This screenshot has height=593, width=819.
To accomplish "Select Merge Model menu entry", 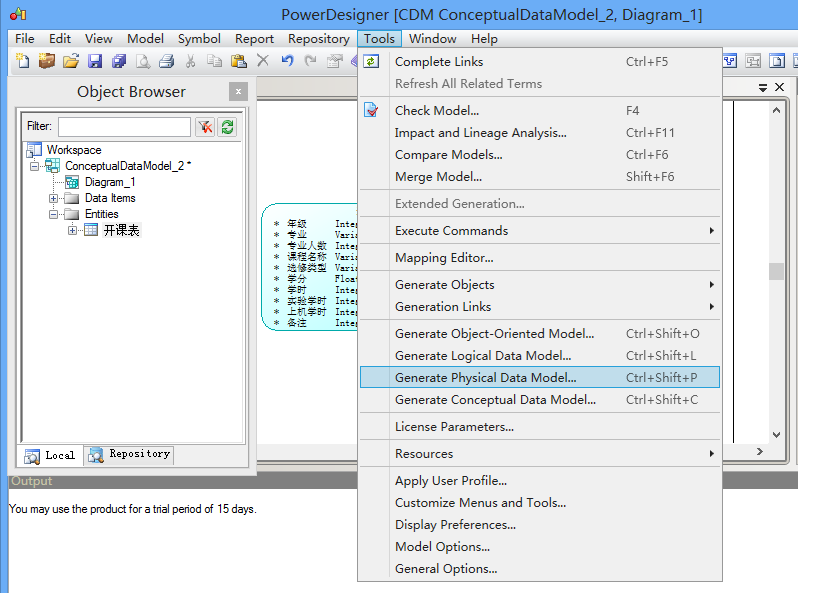I will [x=540, y=176].
